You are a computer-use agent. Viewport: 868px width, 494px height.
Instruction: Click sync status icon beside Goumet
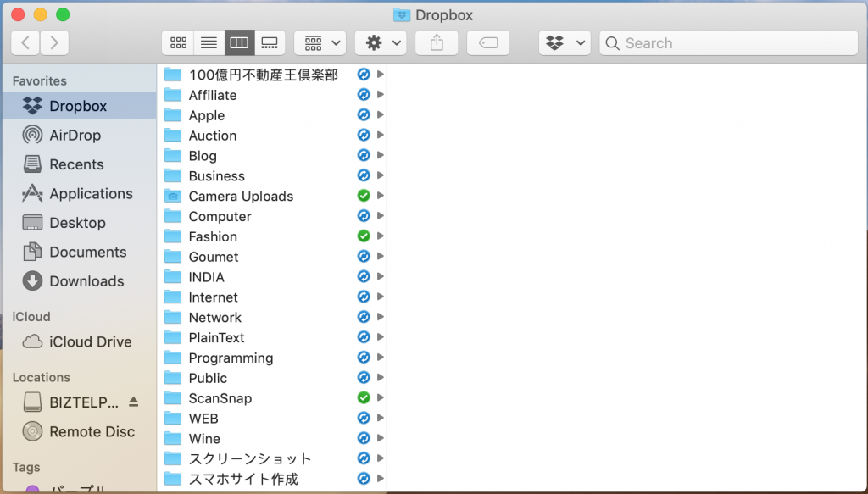(x=363, y=257)
